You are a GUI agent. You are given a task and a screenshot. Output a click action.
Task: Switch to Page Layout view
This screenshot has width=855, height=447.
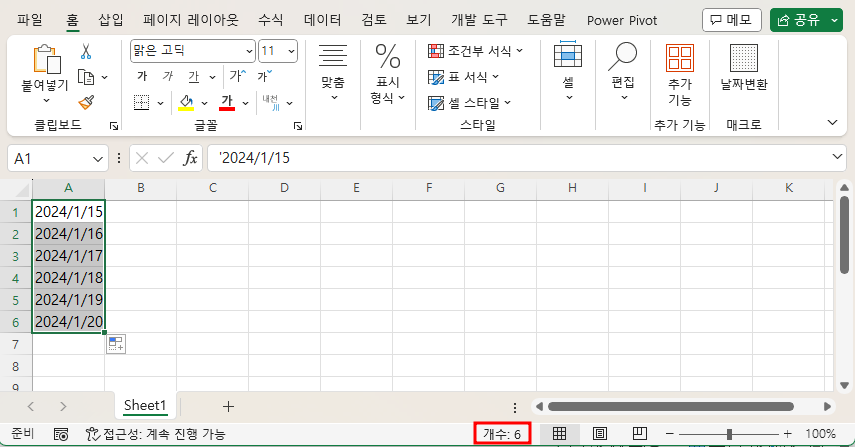(600, 434)
